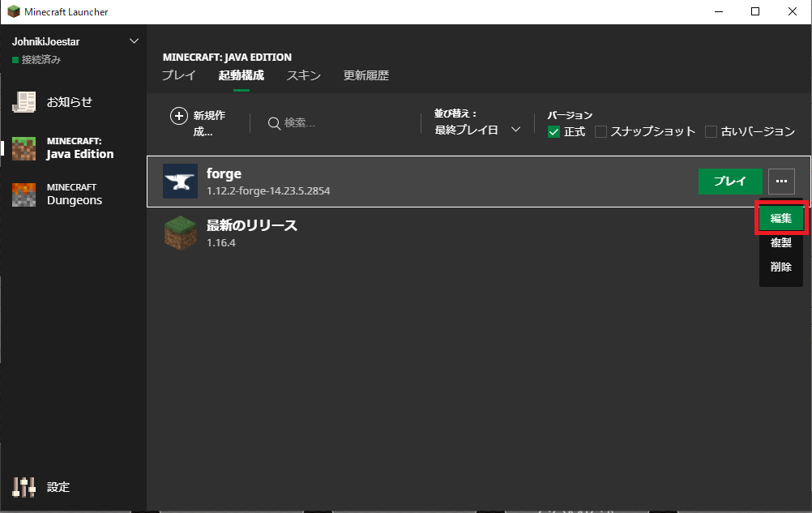
Task: Switch to the 起動構成 tab
Action: tap(241, 75)
